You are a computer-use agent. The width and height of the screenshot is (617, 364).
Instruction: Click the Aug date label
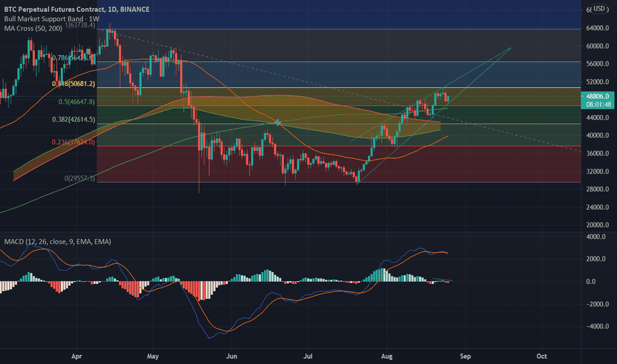(387, 357)
